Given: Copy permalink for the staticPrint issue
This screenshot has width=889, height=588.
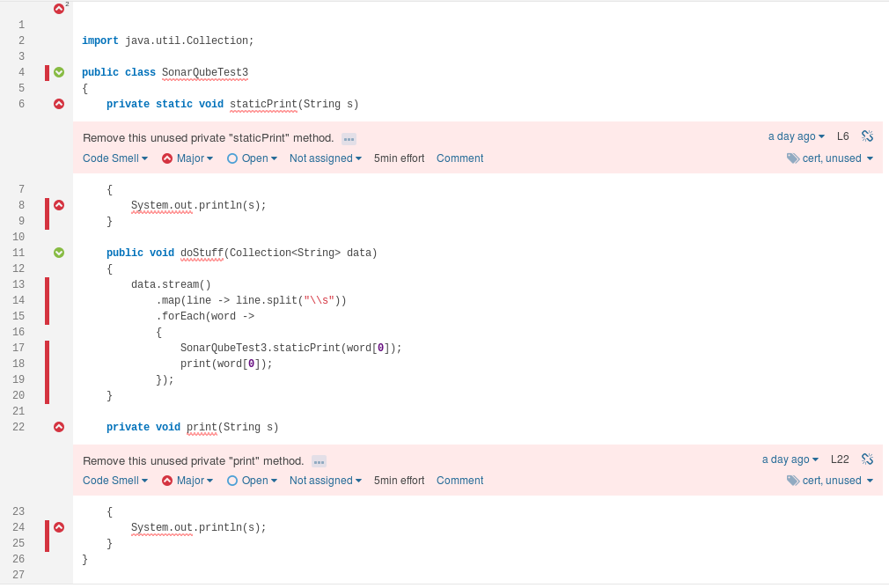Looking at the screenshot, I should [x=867, y=136].
